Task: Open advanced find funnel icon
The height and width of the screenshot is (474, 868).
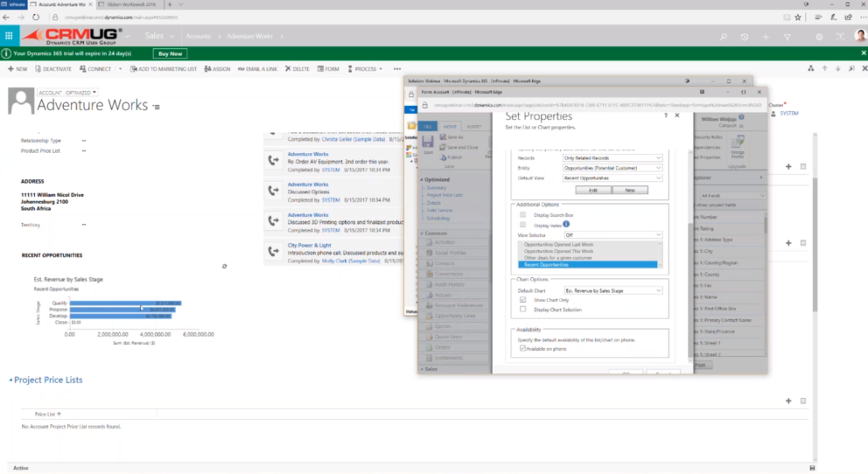Action: coord(787,37)
